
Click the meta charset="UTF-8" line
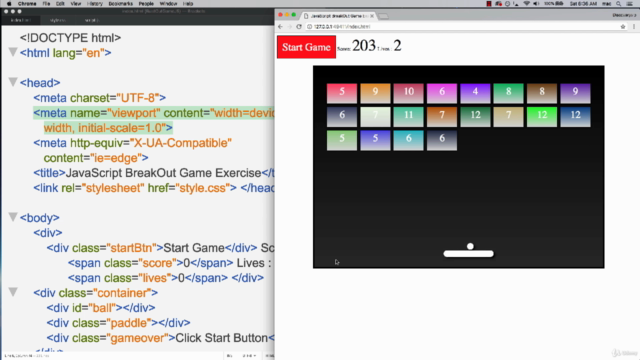pyautogui.click(x=100, y=98)
